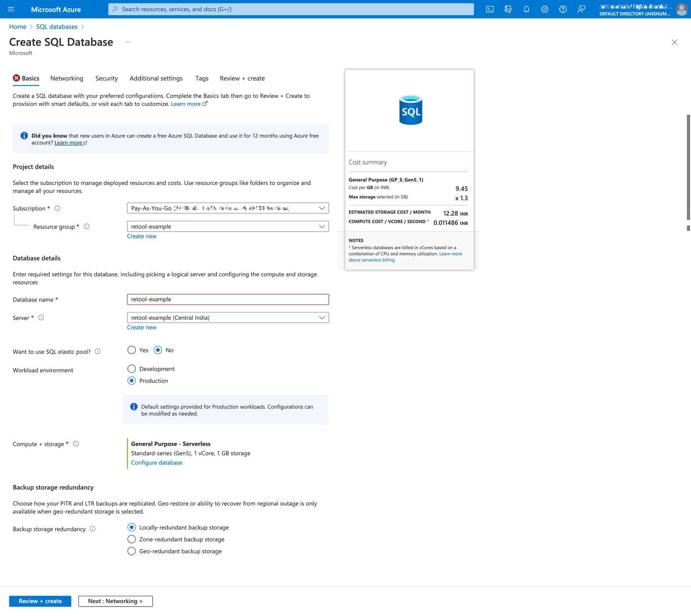This screenshot has width=691, height=616.
Task: Choose the Development workload environment
Action: (131, 369)
